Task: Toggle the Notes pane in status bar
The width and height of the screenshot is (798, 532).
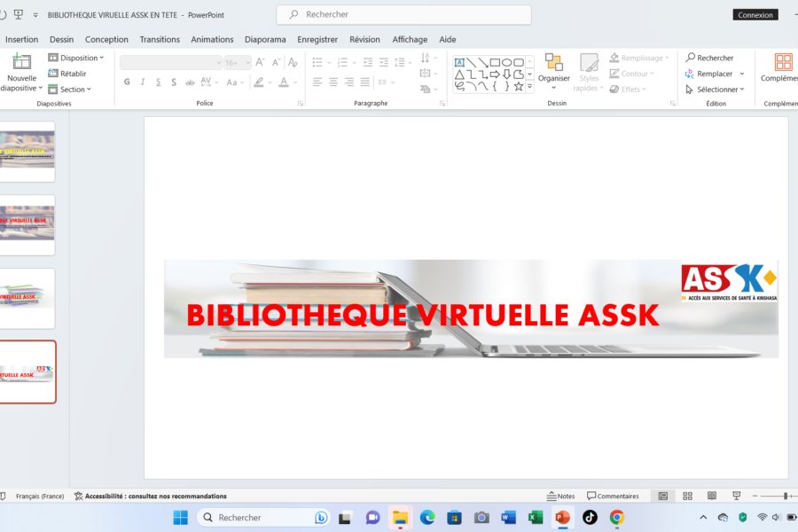Action: (560, 496)
